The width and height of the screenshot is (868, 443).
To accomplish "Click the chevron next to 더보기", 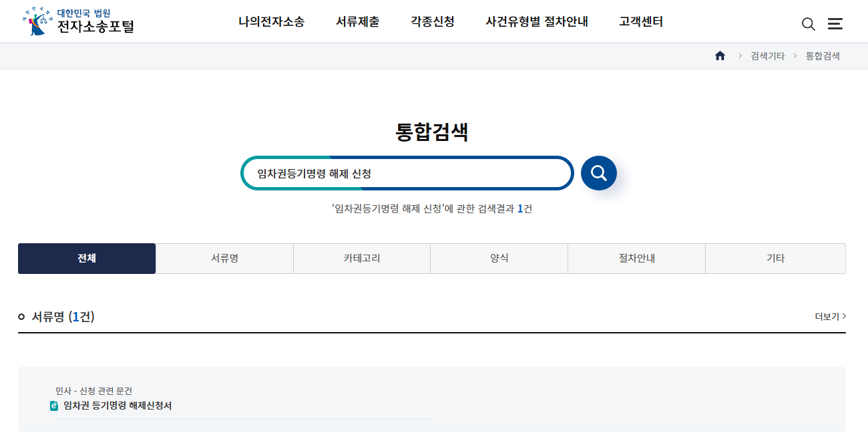I will click(x=845, y=316).
